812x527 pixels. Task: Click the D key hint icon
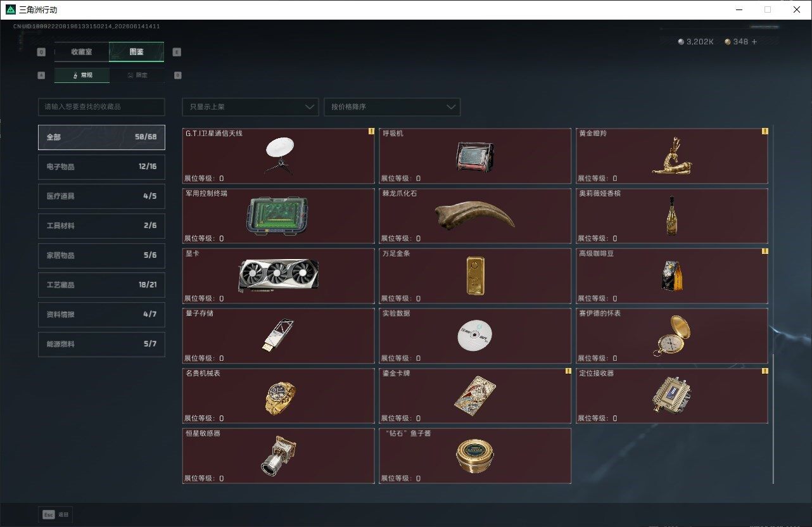pyautogui.click(x=177, y=75)
